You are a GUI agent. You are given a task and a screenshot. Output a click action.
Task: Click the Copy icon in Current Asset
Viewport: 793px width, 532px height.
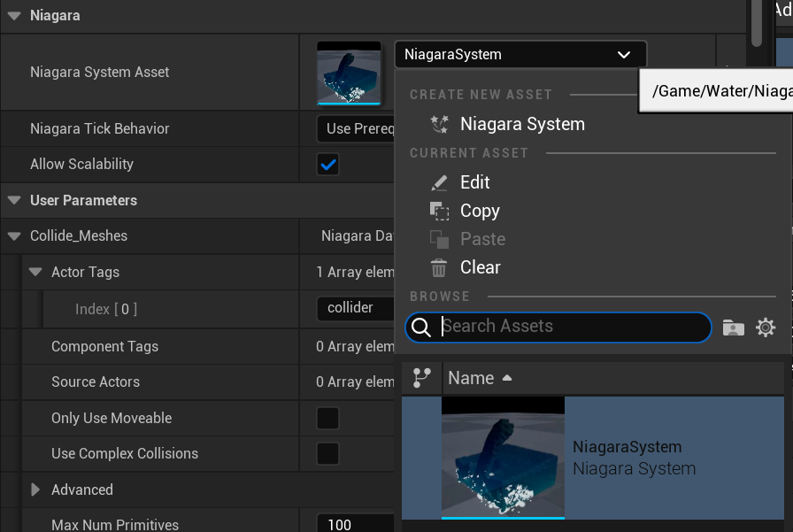point(439,211)
